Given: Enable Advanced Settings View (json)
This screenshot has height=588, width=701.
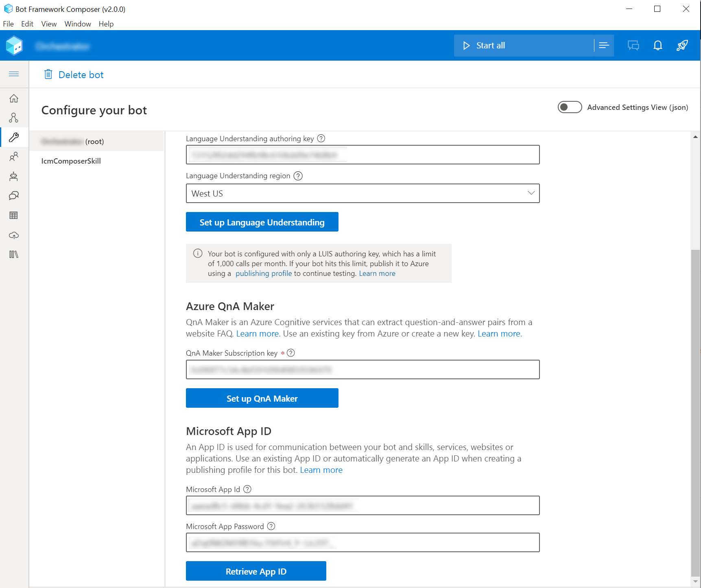Looking at the screenshot, I should 570,107.
